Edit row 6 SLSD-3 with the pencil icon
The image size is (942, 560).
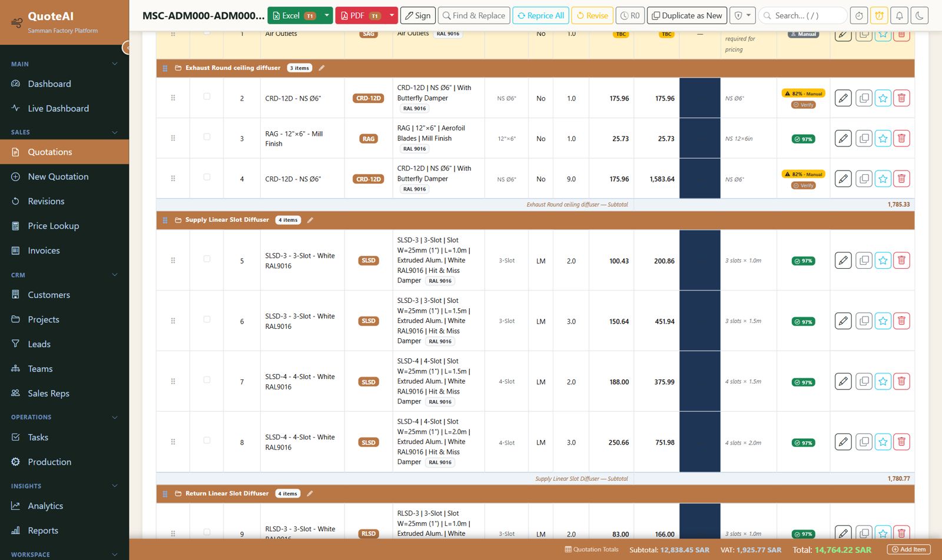[x=843, y=321]
